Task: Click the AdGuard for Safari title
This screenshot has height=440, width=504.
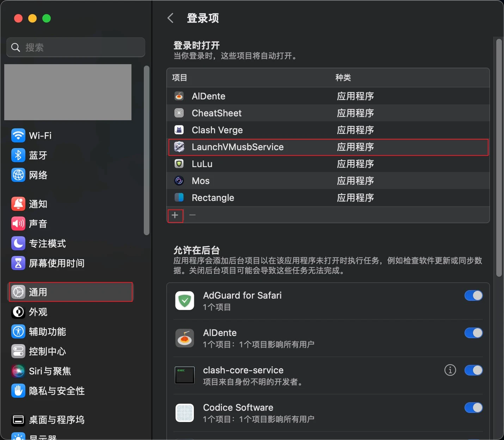Action: coord(242,295)
